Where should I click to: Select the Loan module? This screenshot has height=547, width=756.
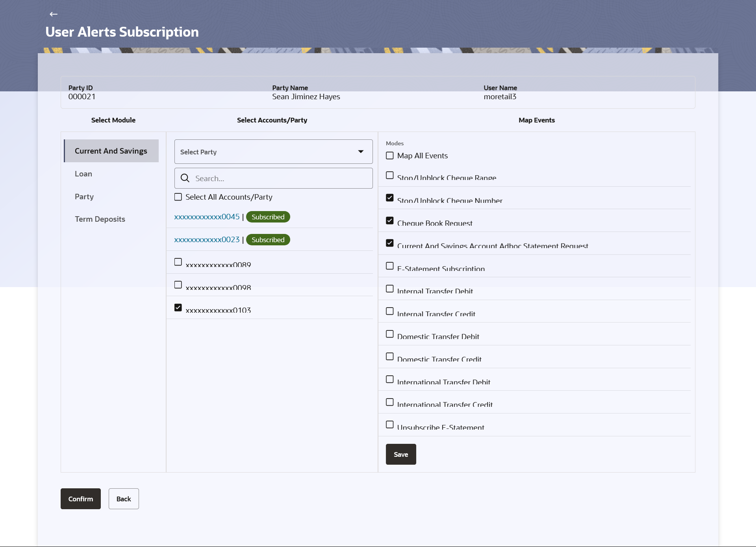(x=83, y=174)
